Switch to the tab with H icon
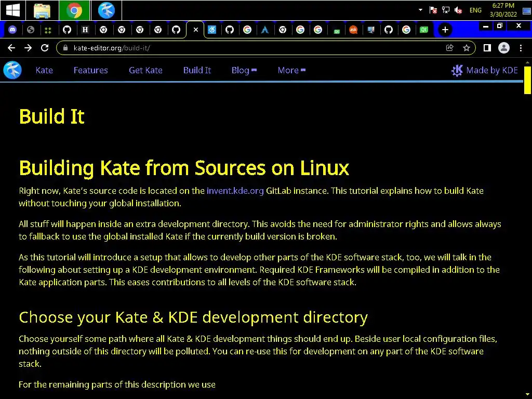 click(x=85, y=30)
